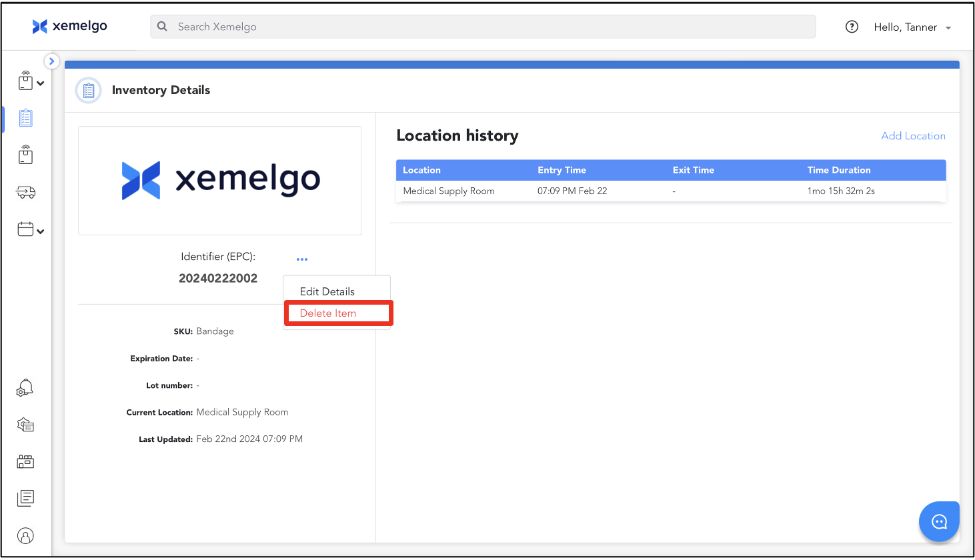Click the Add Location link
The image size is (975, 560).
913,136
